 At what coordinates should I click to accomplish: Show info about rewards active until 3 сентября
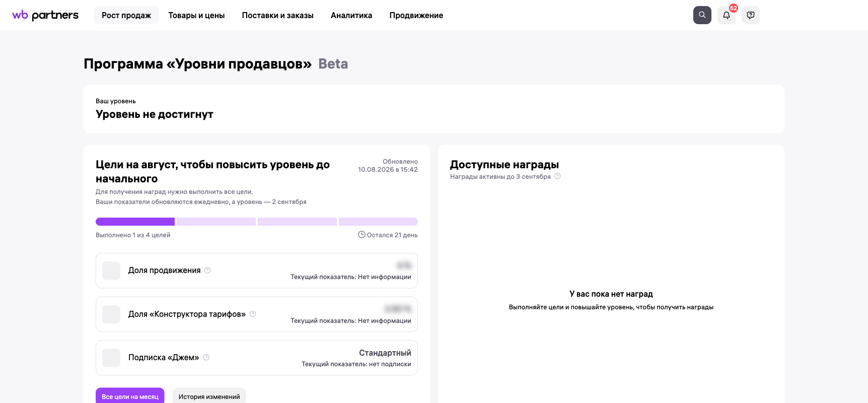click(557, 176)
